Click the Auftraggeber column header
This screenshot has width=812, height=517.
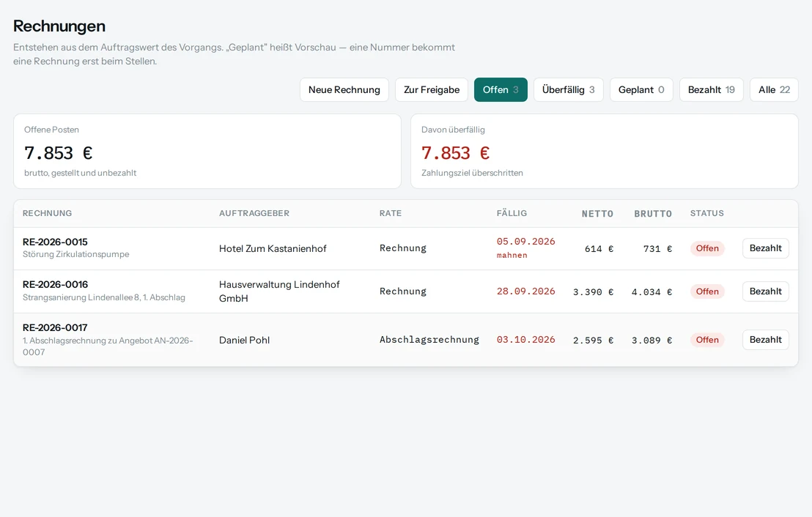click(x=254, y=213)
